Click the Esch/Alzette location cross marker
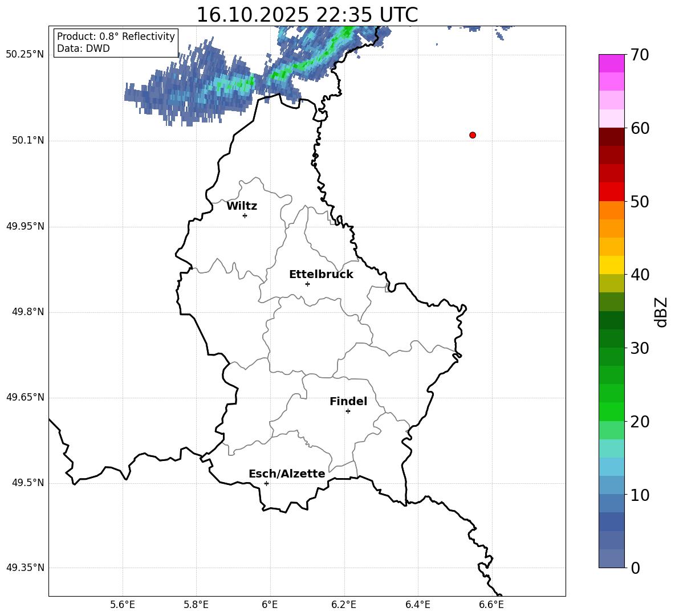675x616 pixels. pyautogui.click(x=266, y=483)
